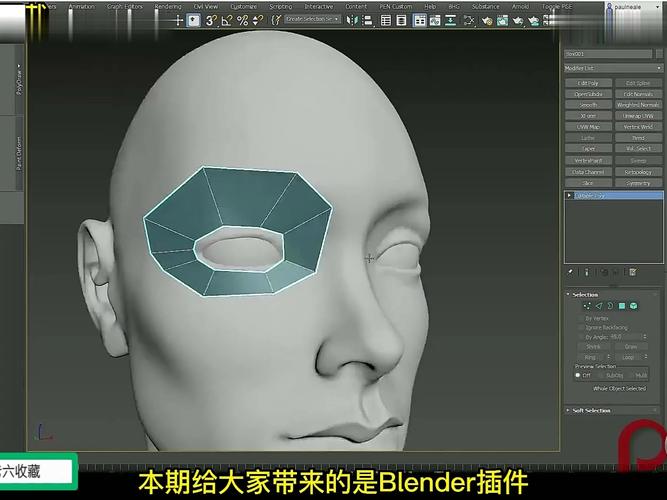This screenshot has width=667, height=500.
Task: Adjust the Ring spinner arrows
Action: (608, 357)
